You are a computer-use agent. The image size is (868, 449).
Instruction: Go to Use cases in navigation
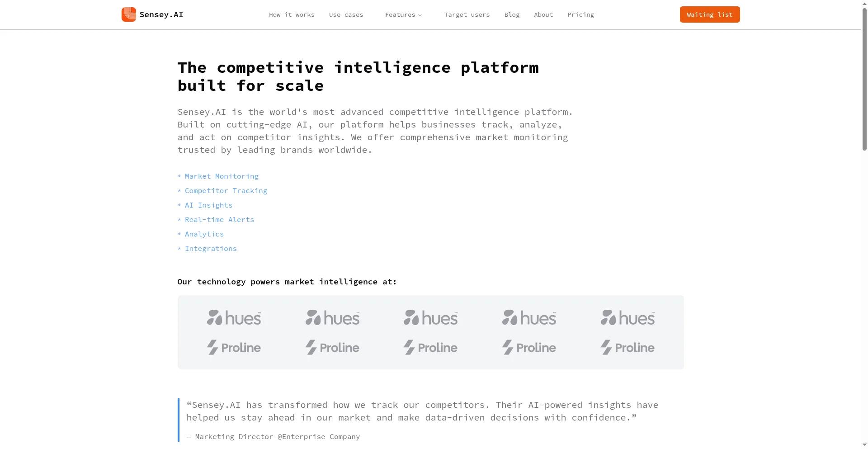(346, 15)
